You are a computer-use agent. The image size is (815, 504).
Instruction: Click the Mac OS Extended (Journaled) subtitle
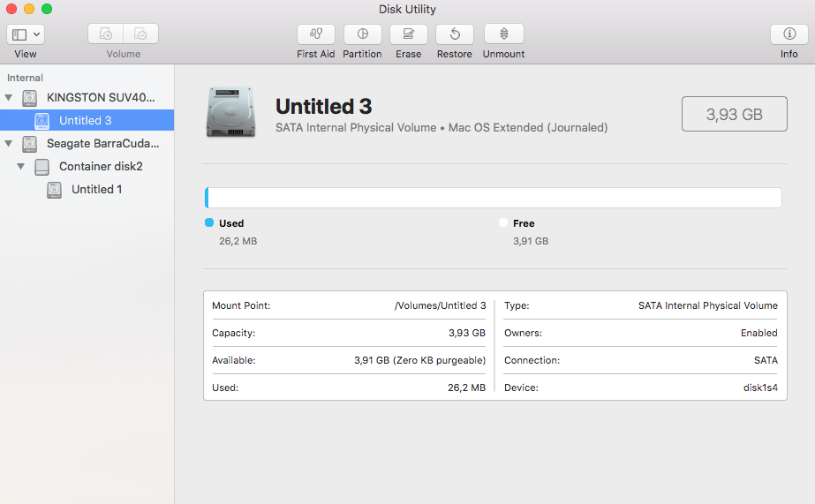(527, 128)
